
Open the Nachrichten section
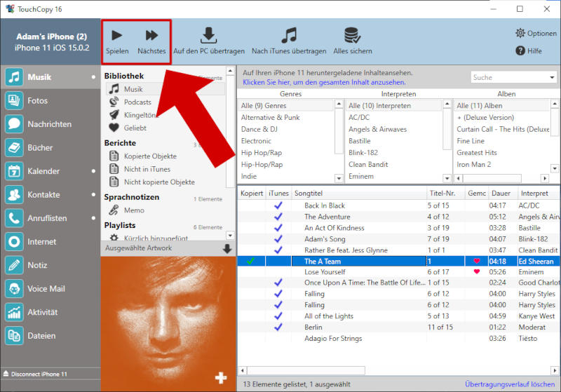[x=50, y=124]
